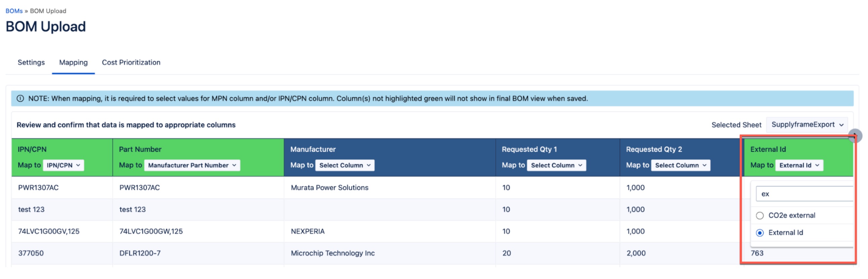Select the External Id radio option
The height and width of the screenshot is (279, 868).
[x=760, y=233]
